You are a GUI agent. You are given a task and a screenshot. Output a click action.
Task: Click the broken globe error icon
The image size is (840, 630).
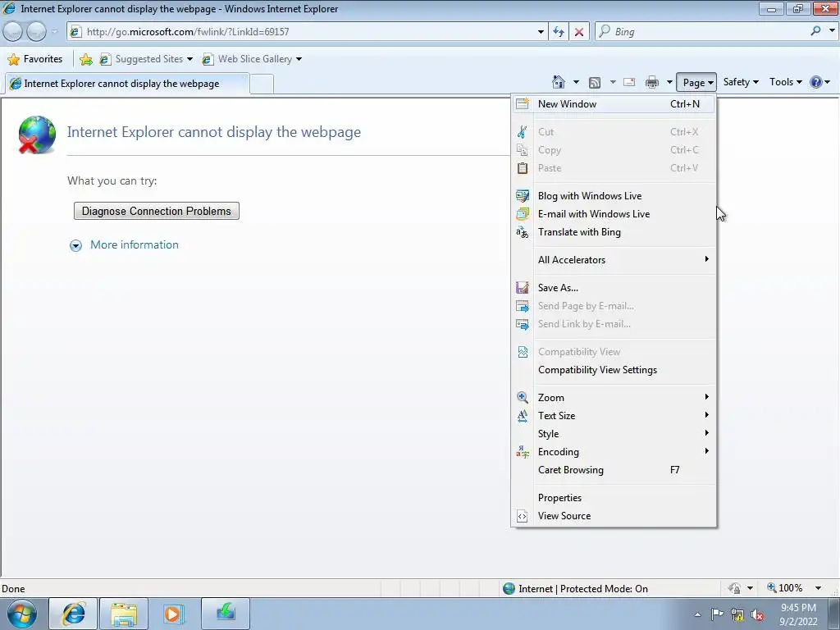point(37,135)
